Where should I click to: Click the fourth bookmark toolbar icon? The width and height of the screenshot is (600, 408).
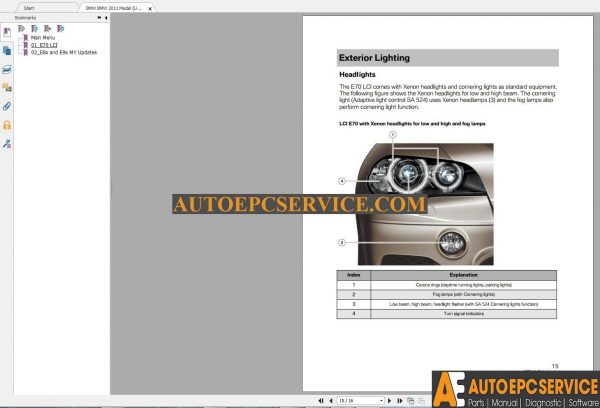60,28
